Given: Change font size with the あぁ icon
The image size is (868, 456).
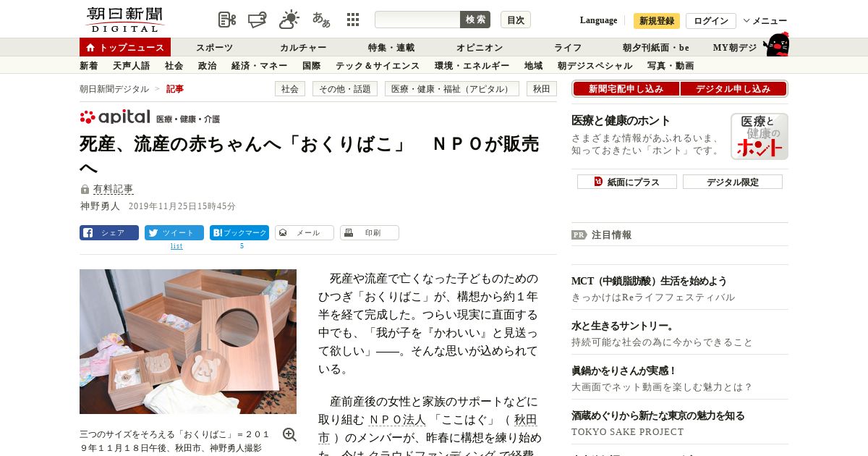Looking at the screenshot, I should (321, 20).
